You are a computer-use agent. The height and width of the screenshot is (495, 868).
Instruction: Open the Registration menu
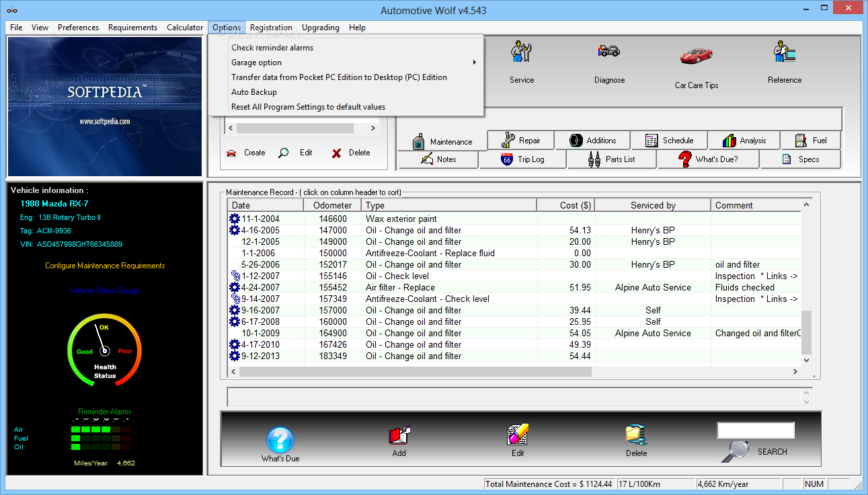point(271,28)
